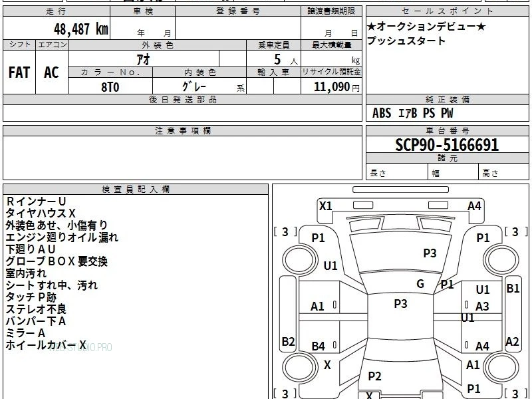Click the 車検 header cell
The image size is (532, 399).
coord(143,11)
